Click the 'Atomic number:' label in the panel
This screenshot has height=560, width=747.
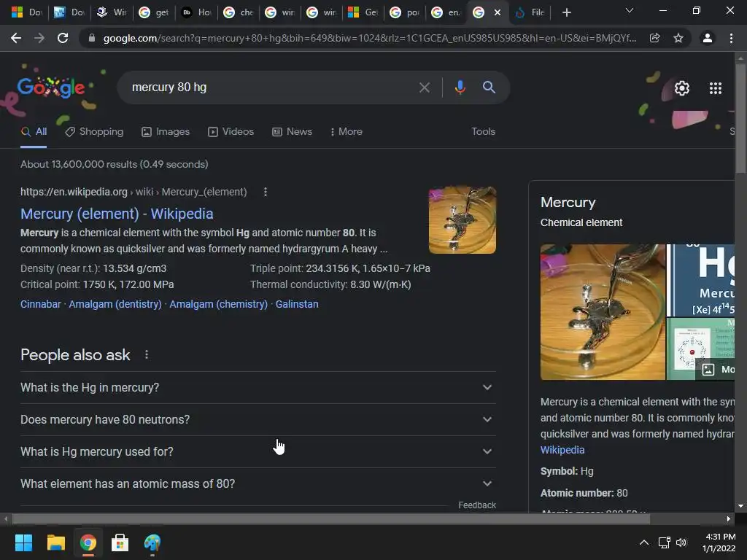pos(577,494)
